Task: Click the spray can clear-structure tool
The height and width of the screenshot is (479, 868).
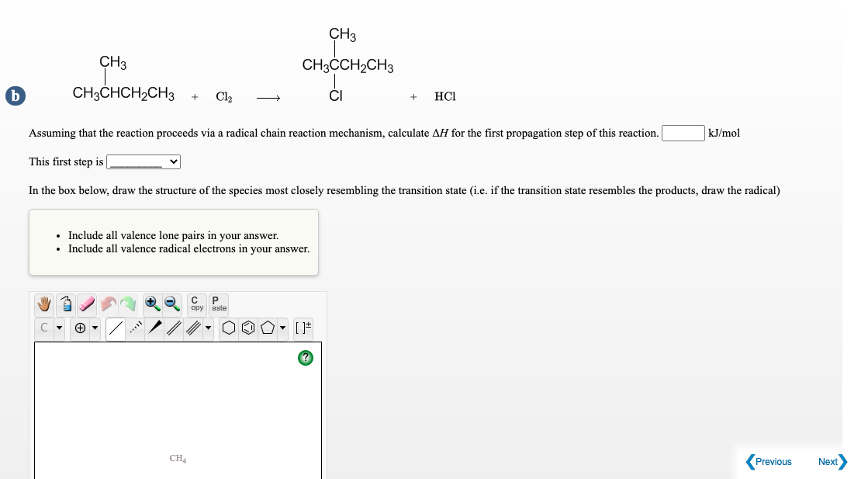Action: (64, 303)
